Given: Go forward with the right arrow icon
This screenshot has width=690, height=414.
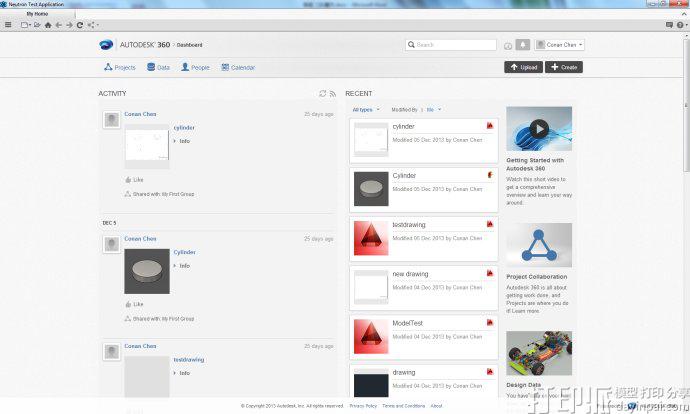Looking at the screenshot, I should pyautogui.click(x=69, y=25).
